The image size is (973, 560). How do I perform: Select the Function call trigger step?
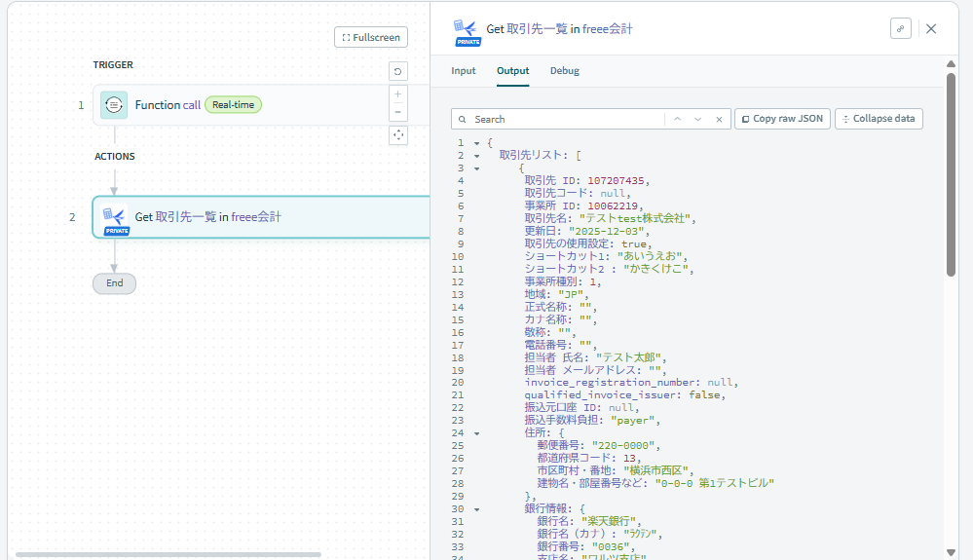(x=261, y=105)
